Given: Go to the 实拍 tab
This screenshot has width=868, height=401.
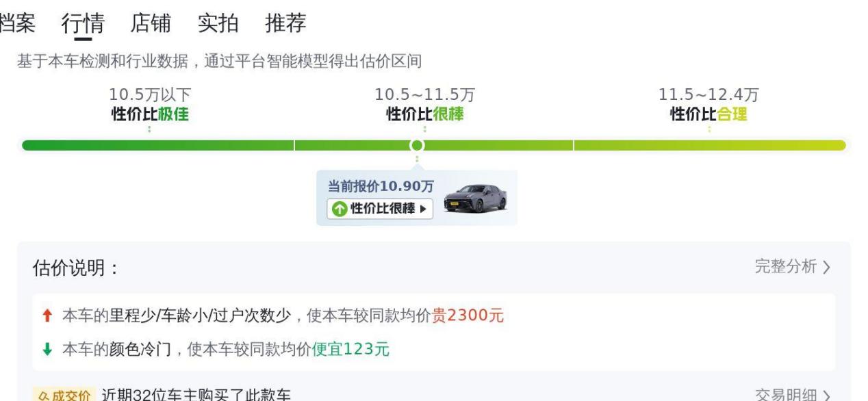Looking at the screenshot, I should [218, 23].
